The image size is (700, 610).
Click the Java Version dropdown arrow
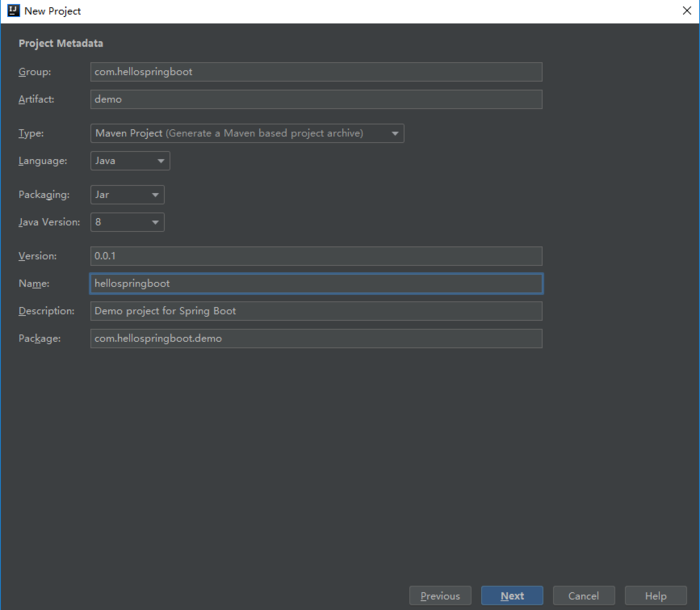(156, 222)
